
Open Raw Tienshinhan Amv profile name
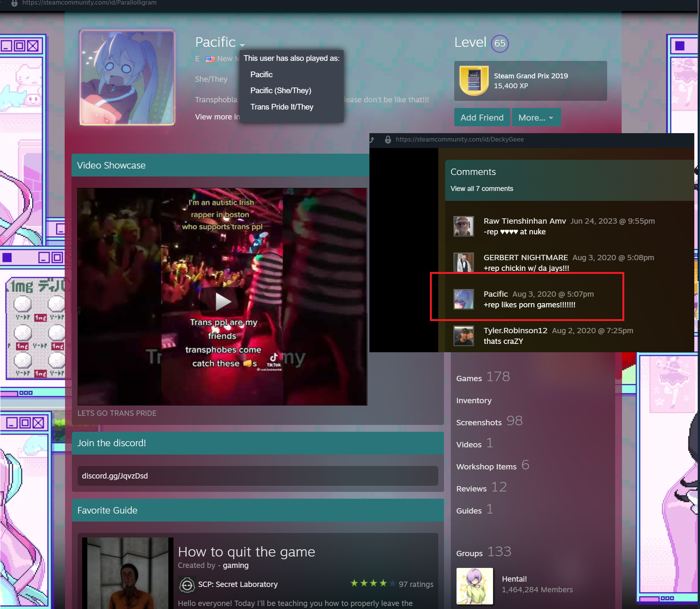point(525,221)
